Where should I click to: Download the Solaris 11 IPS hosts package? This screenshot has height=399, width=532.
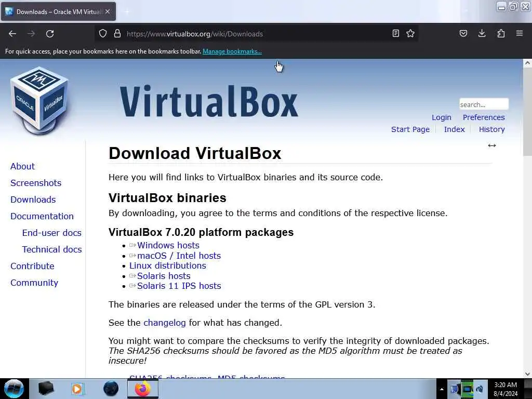179,286
